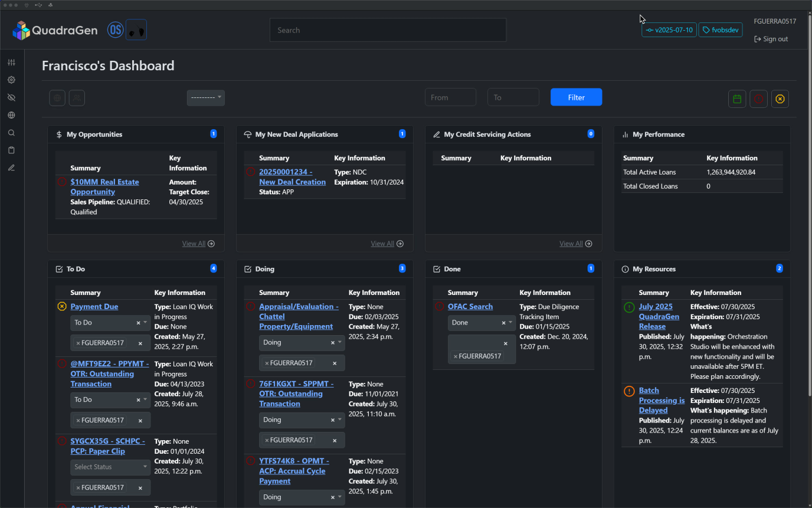Click red exclamation octagon filter icon
812x508 pixels.
click(x=759, y=99)
